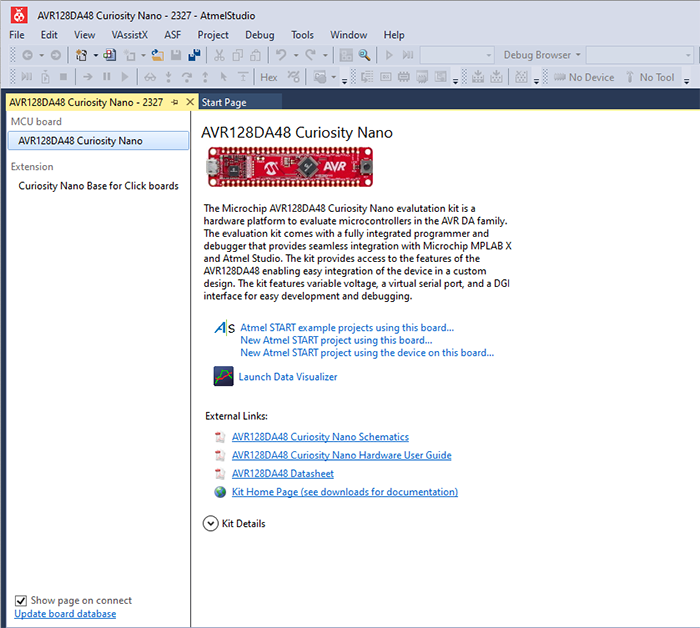
Task: Open the Debug menu
Action: [x=259, y=35]
